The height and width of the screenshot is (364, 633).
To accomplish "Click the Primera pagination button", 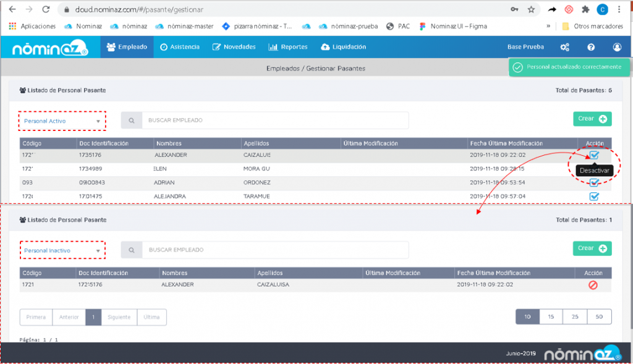I will tap(36, 317).
